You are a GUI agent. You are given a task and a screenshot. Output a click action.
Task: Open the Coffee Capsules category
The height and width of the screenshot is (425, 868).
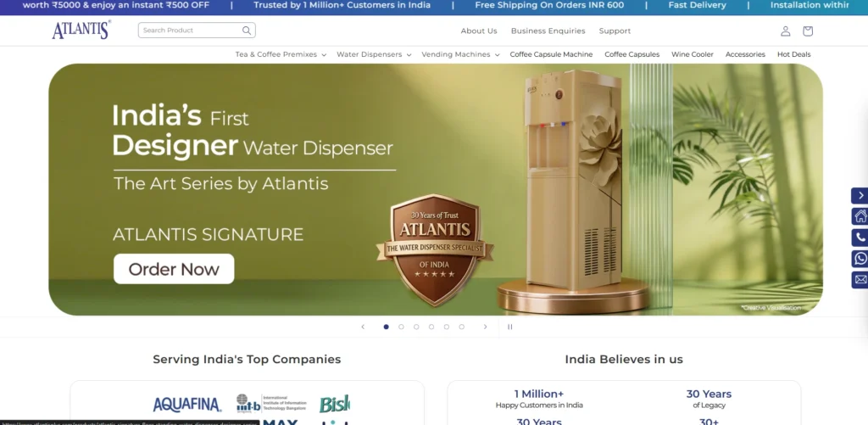pos(632,54)
